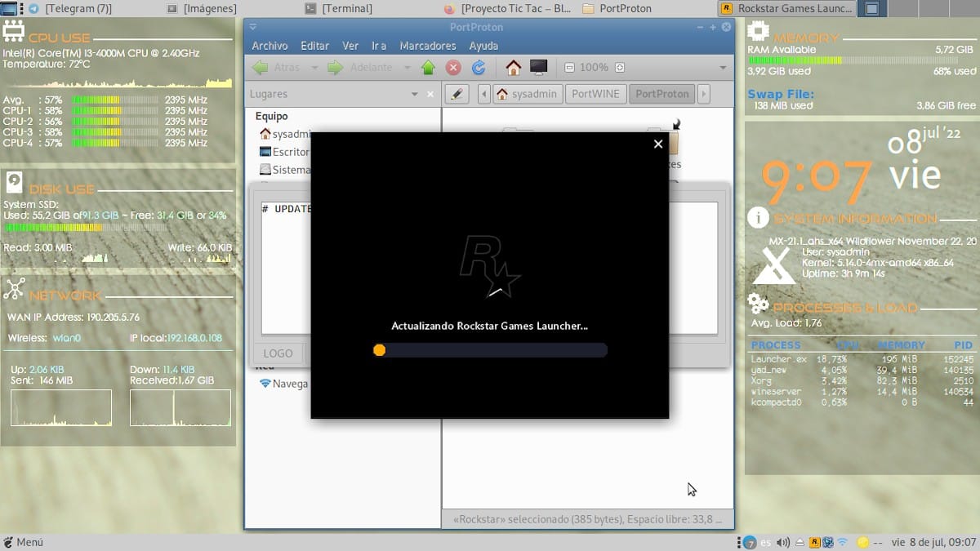Reload the folder with the blue refresh icon

479,68
